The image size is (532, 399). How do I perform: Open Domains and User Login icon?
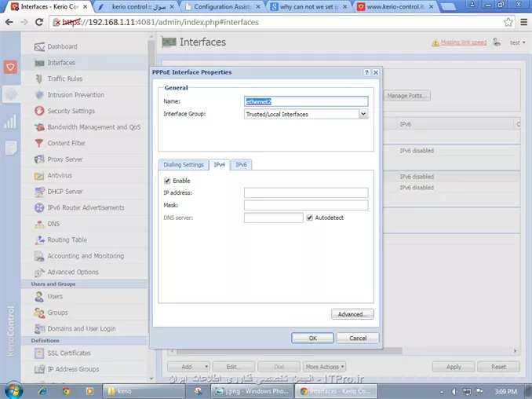tap(39, 329)
